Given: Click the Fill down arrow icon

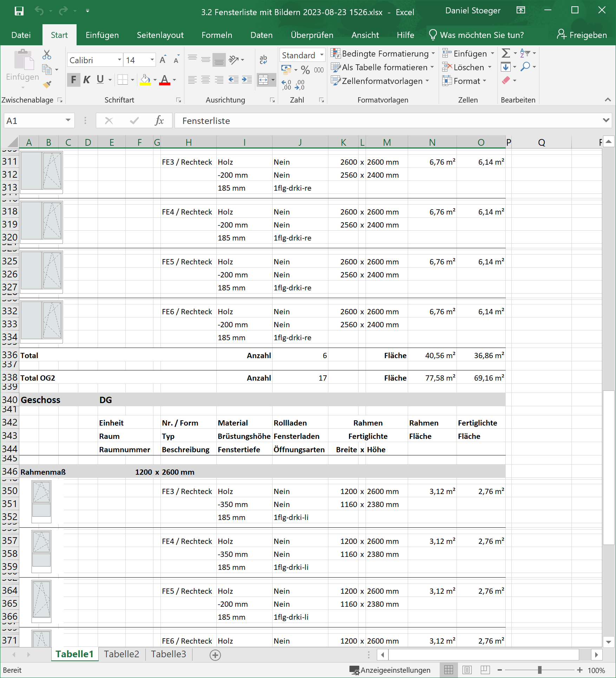Looking at the screenshot, I should tap(506, 67).
